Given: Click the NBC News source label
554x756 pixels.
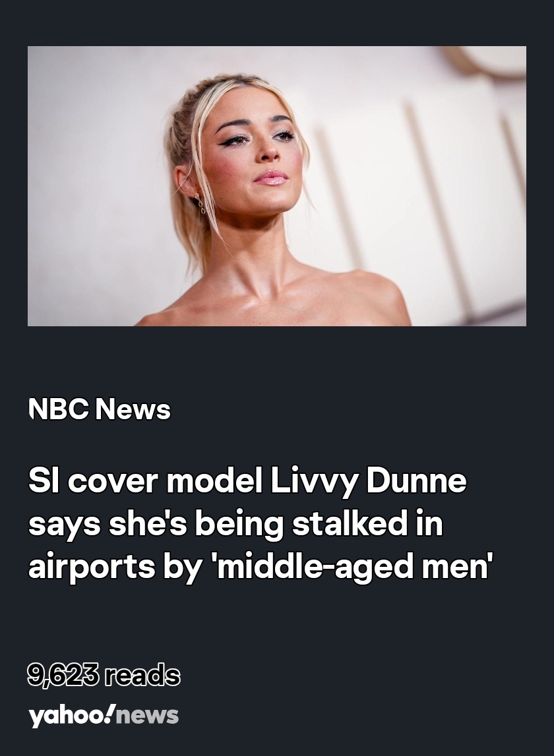Looking at the screenshot, I should (x=100, y=409).
